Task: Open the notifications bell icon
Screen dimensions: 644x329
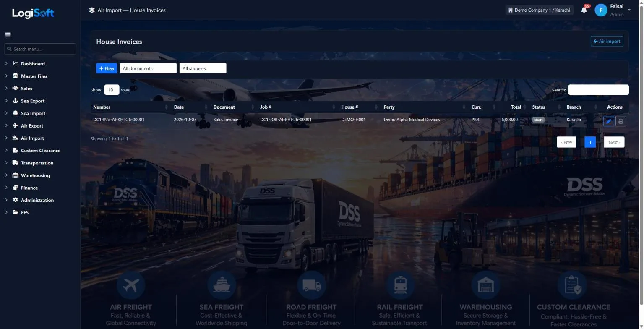Action: pyautogui.click(x=584, y=10)
